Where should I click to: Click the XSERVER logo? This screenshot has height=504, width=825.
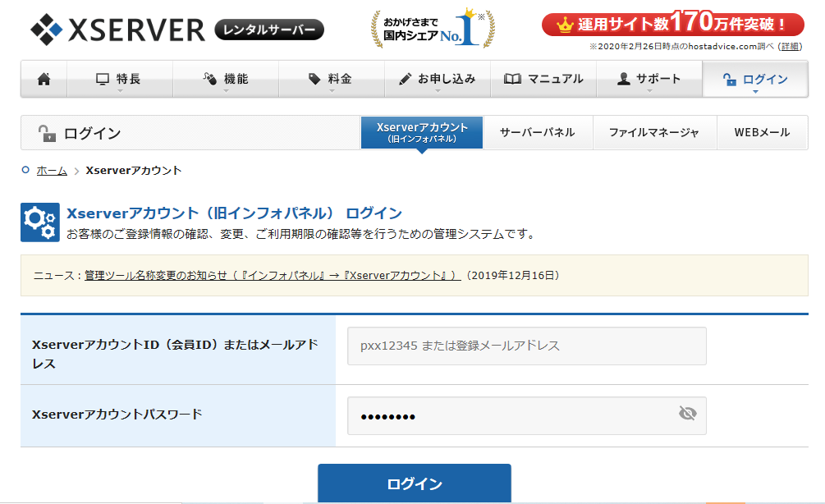[x=118, y=29]
